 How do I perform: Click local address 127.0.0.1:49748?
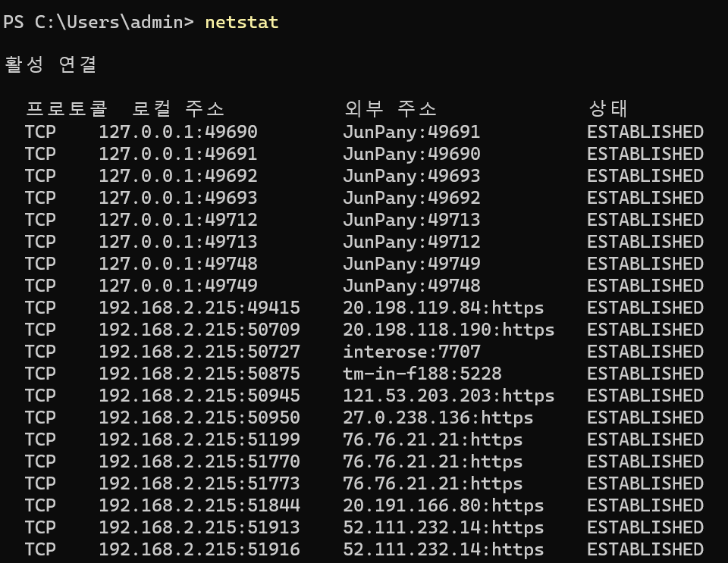tap(177, 264)
